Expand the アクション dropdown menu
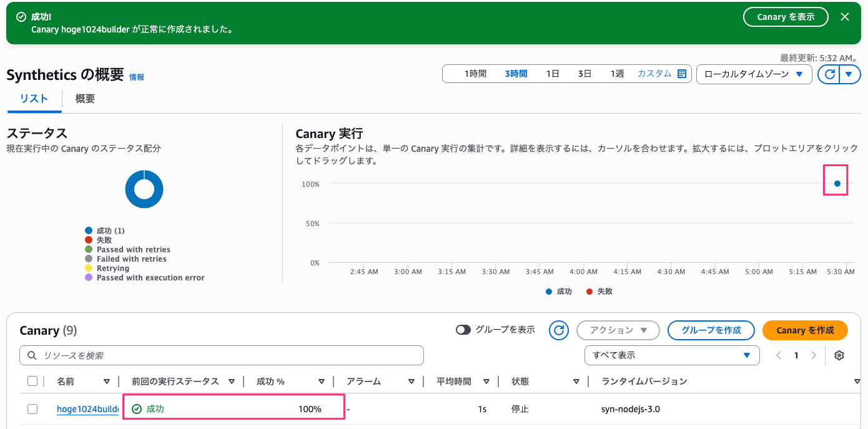This screenshot has width=868, height=429. [x=618, y=330]
